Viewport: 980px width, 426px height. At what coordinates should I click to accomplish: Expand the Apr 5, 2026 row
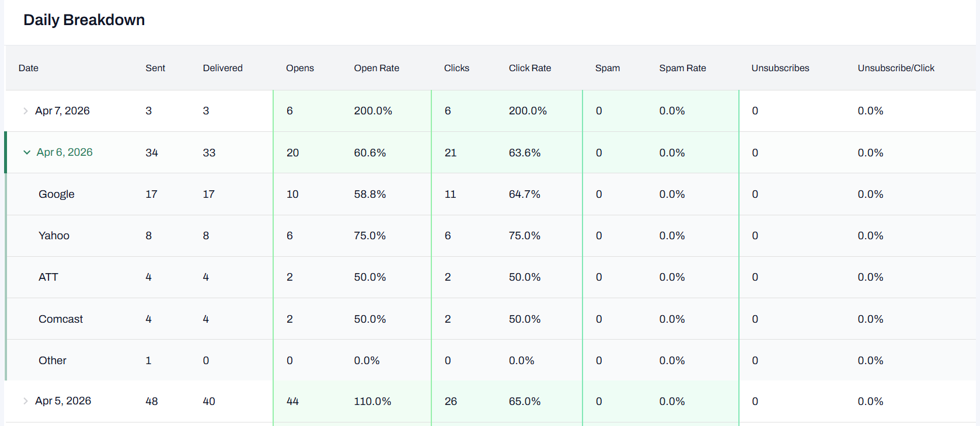tap(26, 401)
